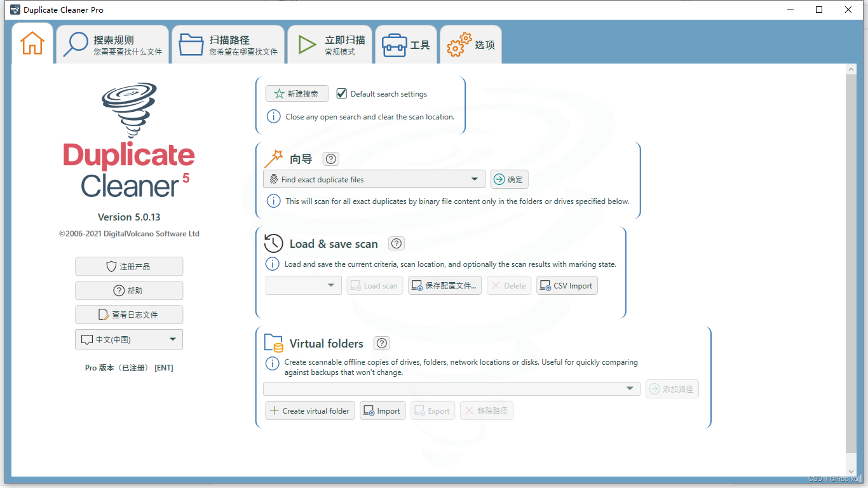
Task: Confirm wizard with 确定 button
Action: click(x=509, y=179)
